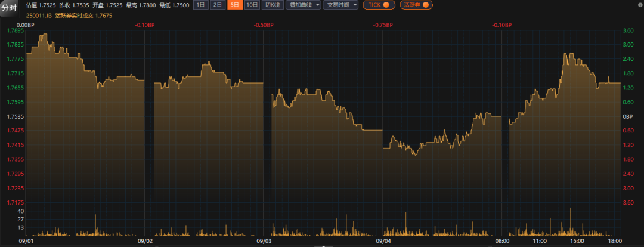
Task: Click the 15:00 time axis label
Action: coord(577,241)
